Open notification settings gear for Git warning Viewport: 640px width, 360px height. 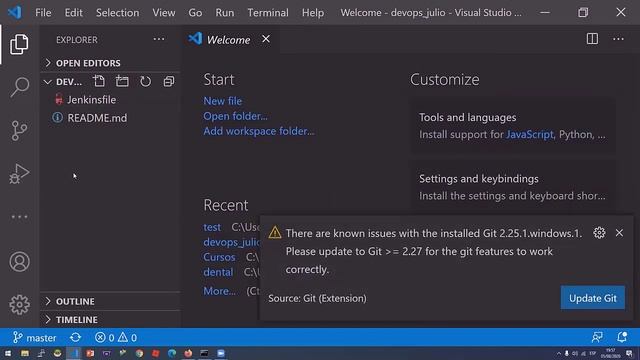coord(599,233)
